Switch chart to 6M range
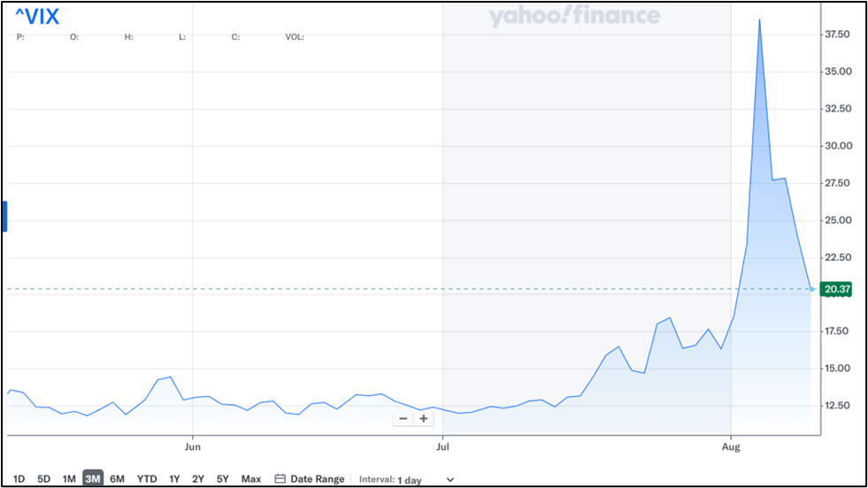Screen dimensions: 868x488 click(x=117, y=479)
